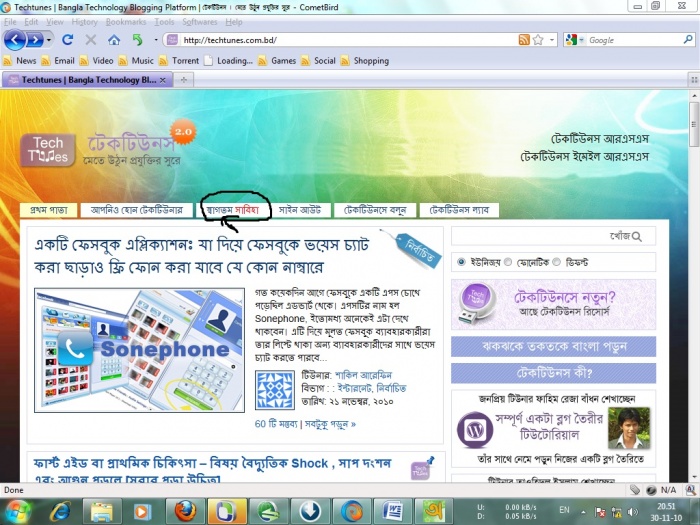Open the Sonephone article thumbnail image
The height and width of the screenshot is (525, 700).
point(139,350)
